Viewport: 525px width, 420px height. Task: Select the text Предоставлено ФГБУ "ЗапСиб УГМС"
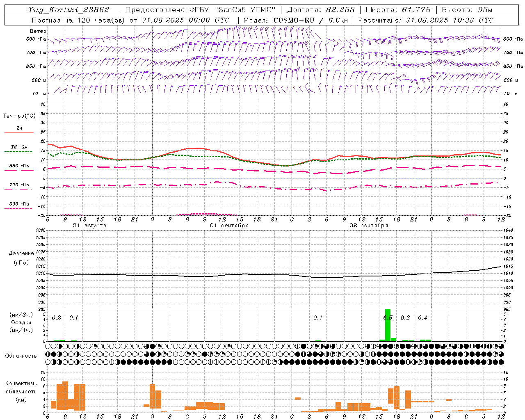pos(200,10)
